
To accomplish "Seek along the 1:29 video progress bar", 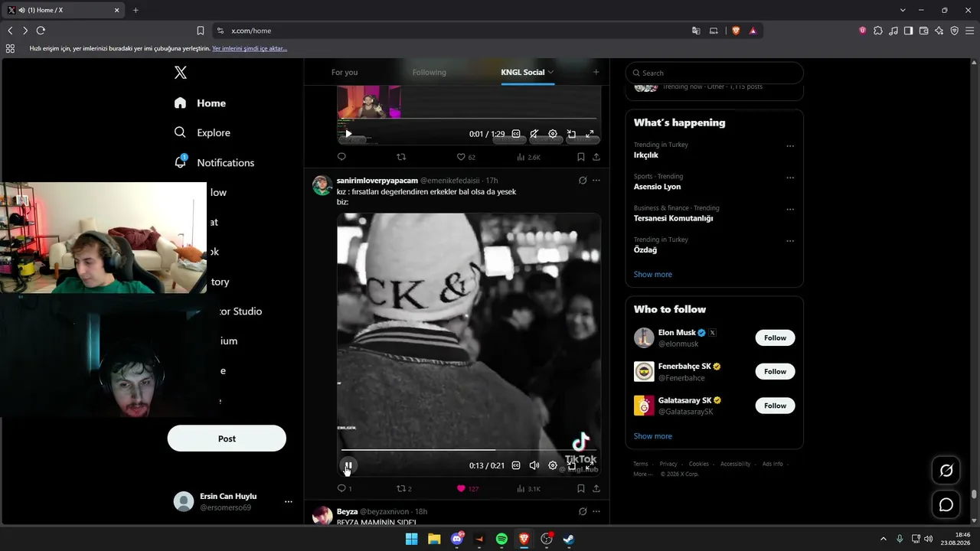I will (x=469, y=119).
